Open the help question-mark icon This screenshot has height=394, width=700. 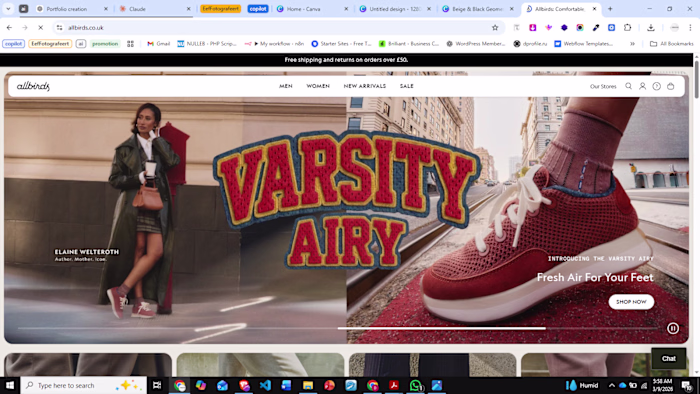point(656,86)
